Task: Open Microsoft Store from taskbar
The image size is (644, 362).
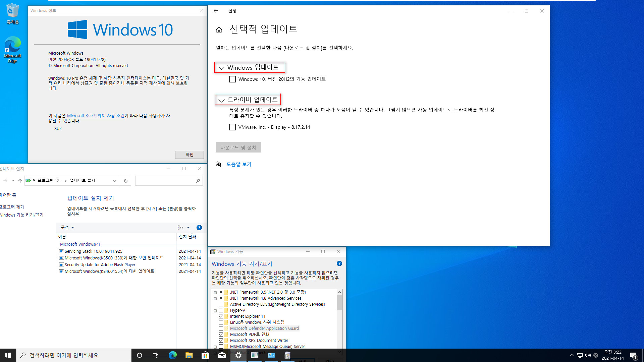Action: tap(205, 355)
